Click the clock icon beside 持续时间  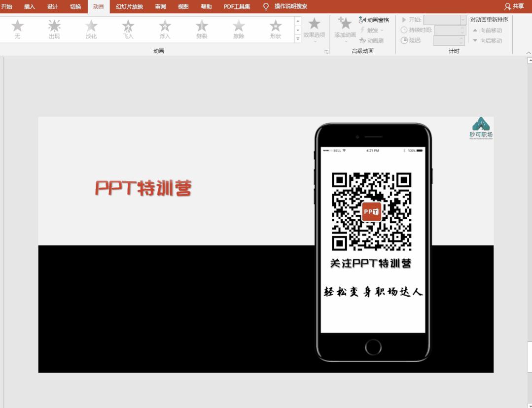404,30
